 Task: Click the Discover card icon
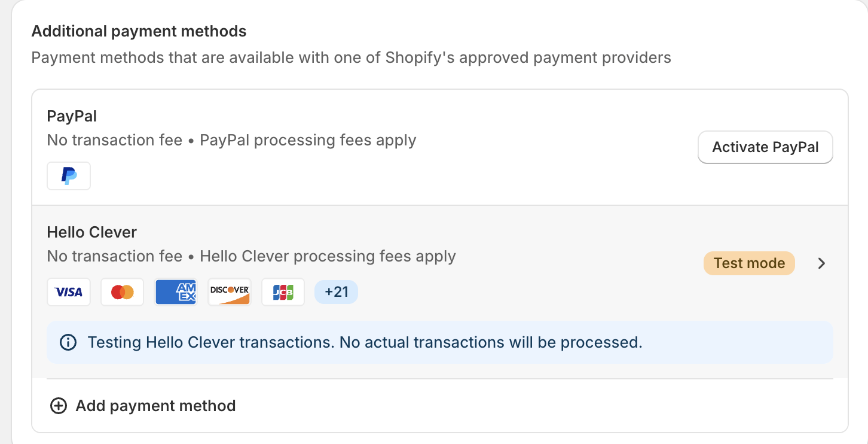230,292
